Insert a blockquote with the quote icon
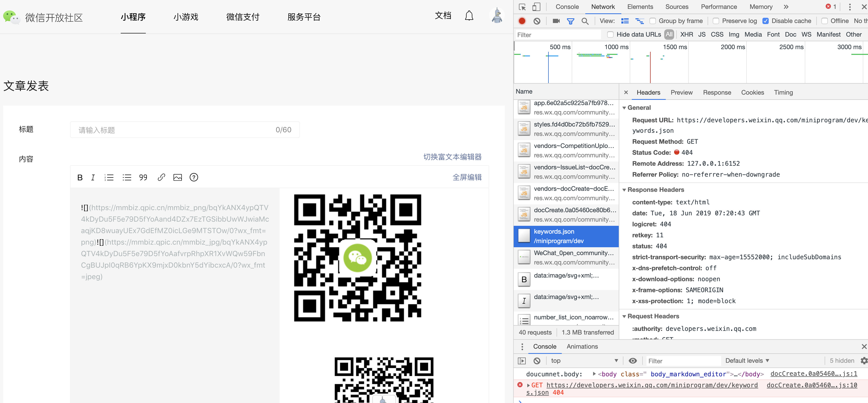The height and width of the screenshot is (403, 868). coord(143,177)
